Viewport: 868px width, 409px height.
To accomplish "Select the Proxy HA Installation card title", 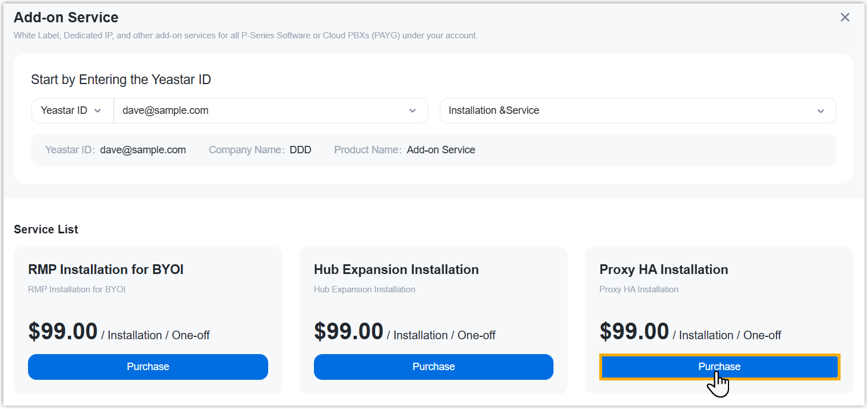I will [x=663, y=269].
